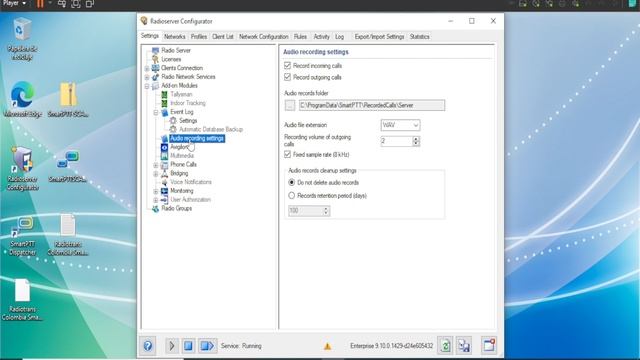Open Radioserver Configurator desktop shortcut
The width and height of the screenshot is (640, 360).
coord(22,169)
